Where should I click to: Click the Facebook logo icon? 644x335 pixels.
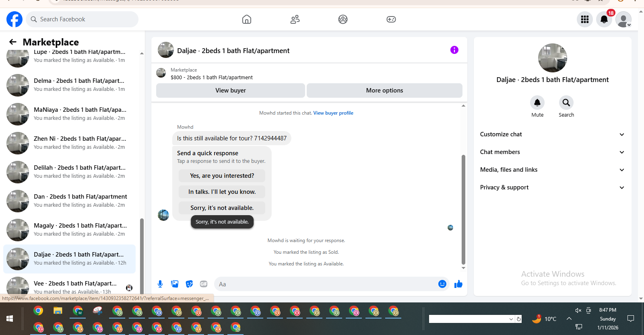(14, 19)
